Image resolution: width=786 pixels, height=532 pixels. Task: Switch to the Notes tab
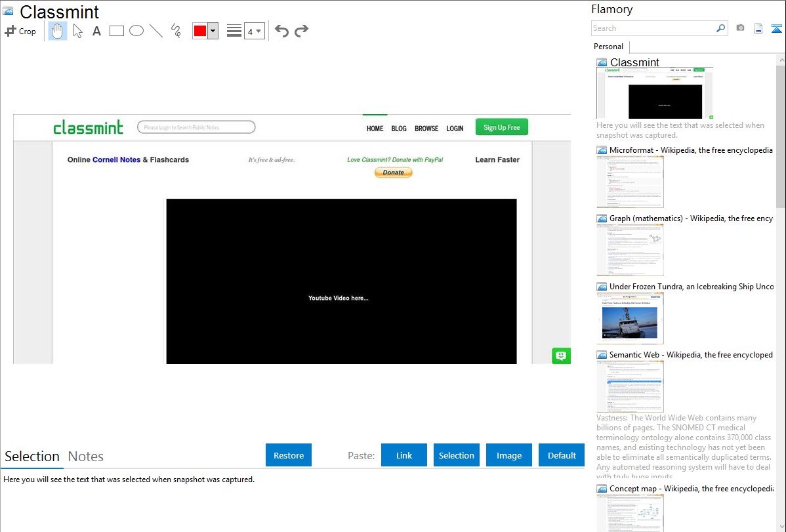pos(86,457)
